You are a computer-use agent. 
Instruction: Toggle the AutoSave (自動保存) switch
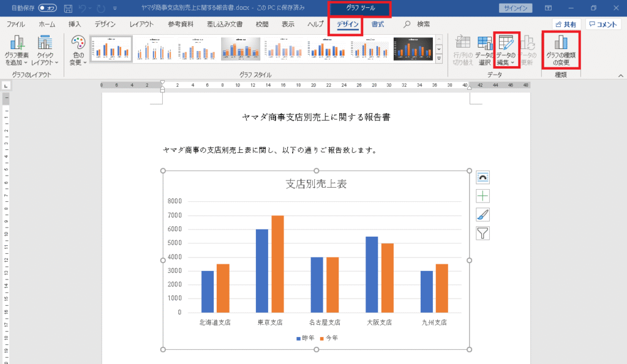[48, 8]
